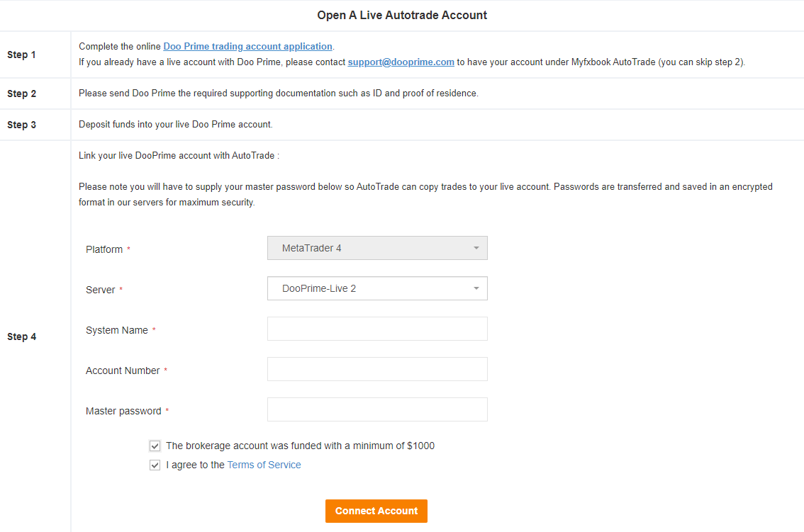Open the Terms of Service link
The width and height of the screenshot is (804, 532).
264,465
